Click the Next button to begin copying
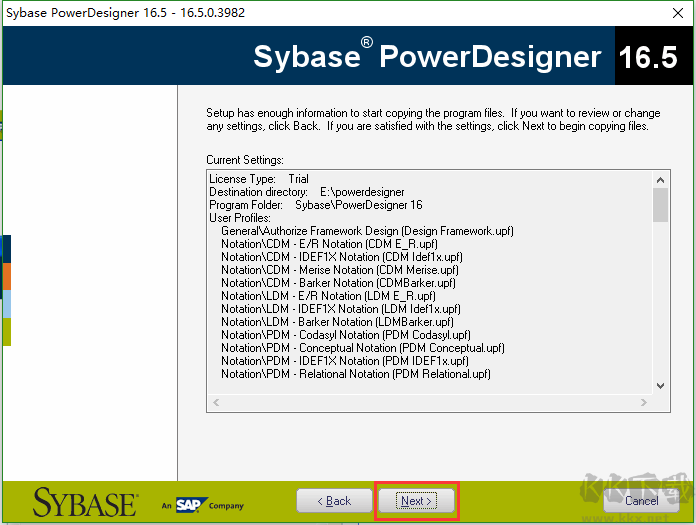The image size is (696, 525). (415, 500)
